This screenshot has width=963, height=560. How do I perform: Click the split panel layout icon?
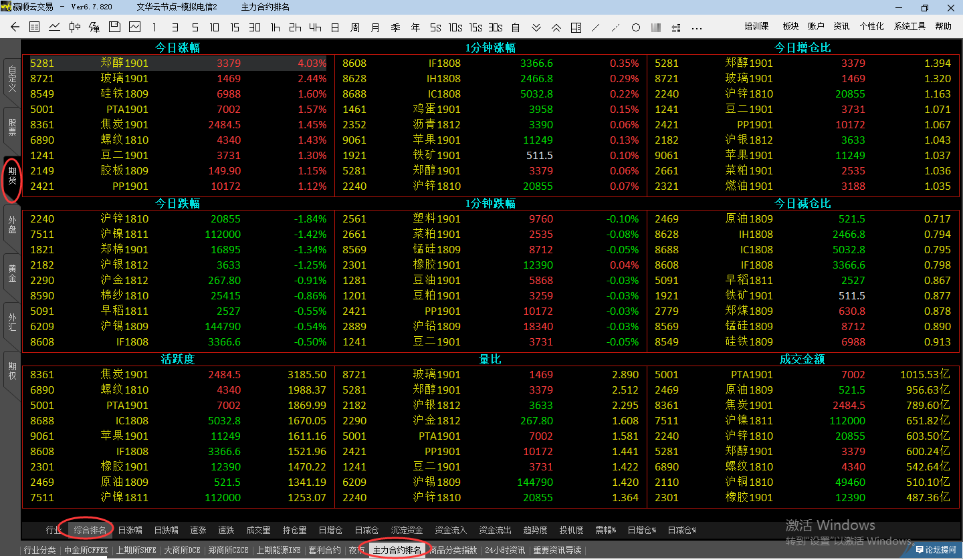coord(576,27)
